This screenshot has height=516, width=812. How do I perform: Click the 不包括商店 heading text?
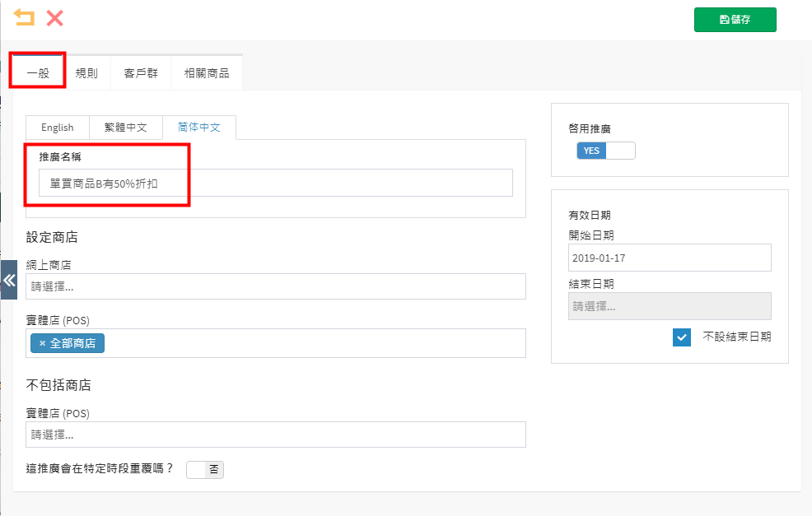click(x=58, y=385)
